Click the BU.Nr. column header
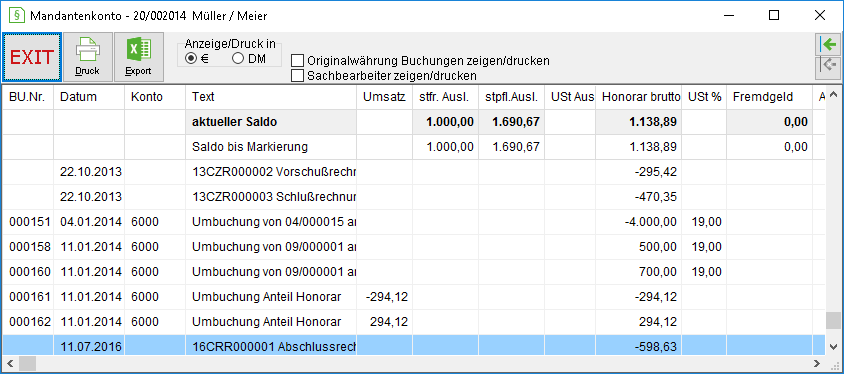 pos(27,97)
